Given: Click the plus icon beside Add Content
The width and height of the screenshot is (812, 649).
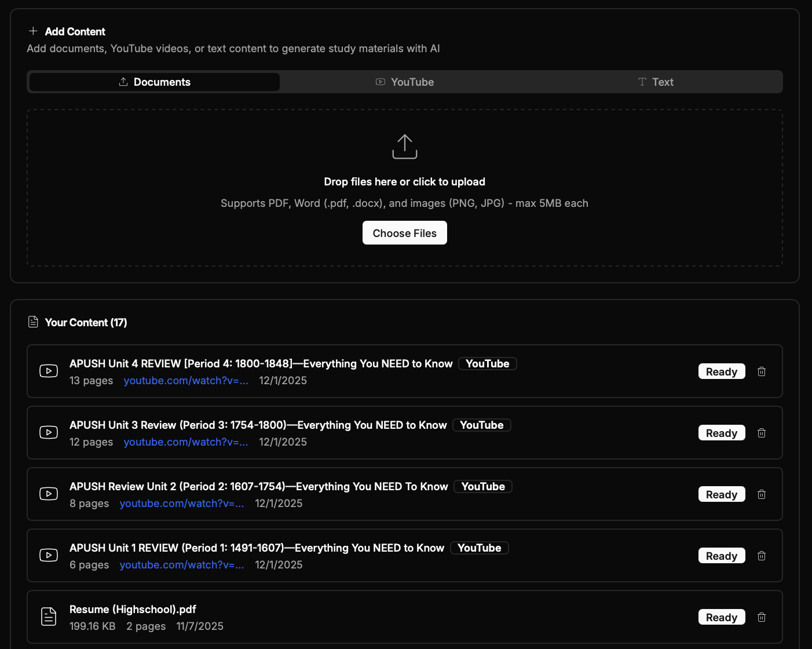Looking at the screenshot, I should 33,31.
